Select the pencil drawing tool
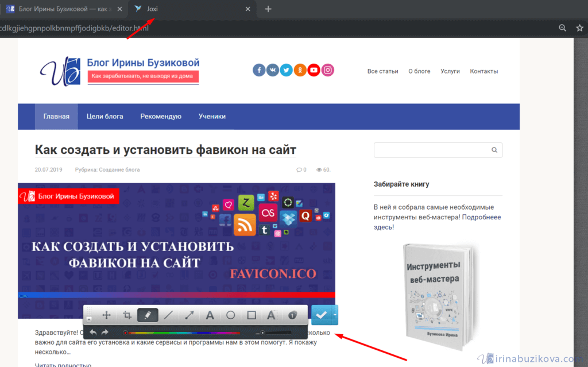This screenshot has height=367, width=588. click(148, 315)
